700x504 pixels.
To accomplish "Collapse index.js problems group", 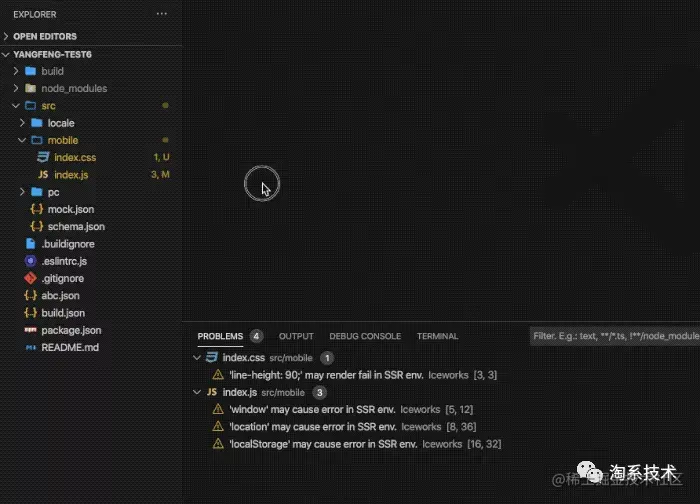I will tap(196, 392).
